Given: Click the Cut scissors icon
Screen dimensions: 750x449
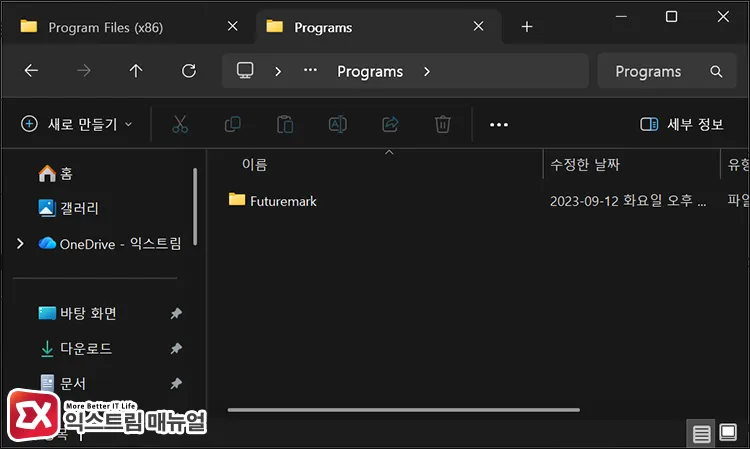Looking at the screenshot, I should 180,124.
